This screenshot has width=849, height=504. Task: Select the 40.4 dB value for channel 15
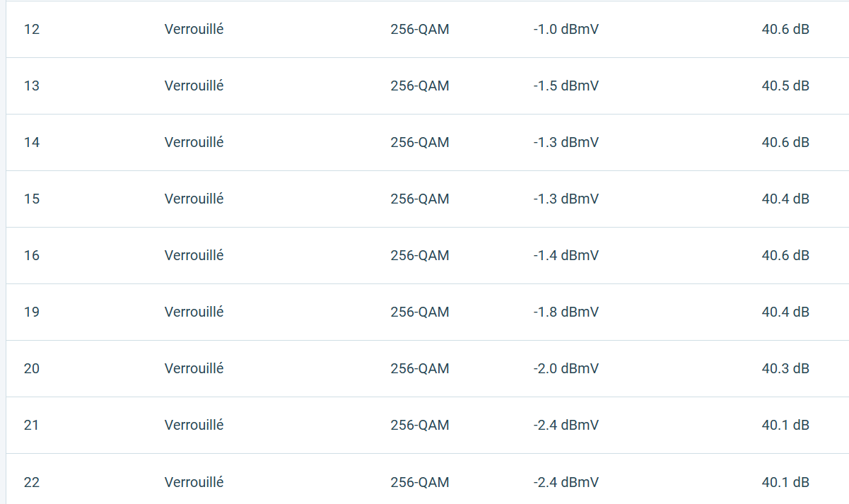(x=785, y=199)
